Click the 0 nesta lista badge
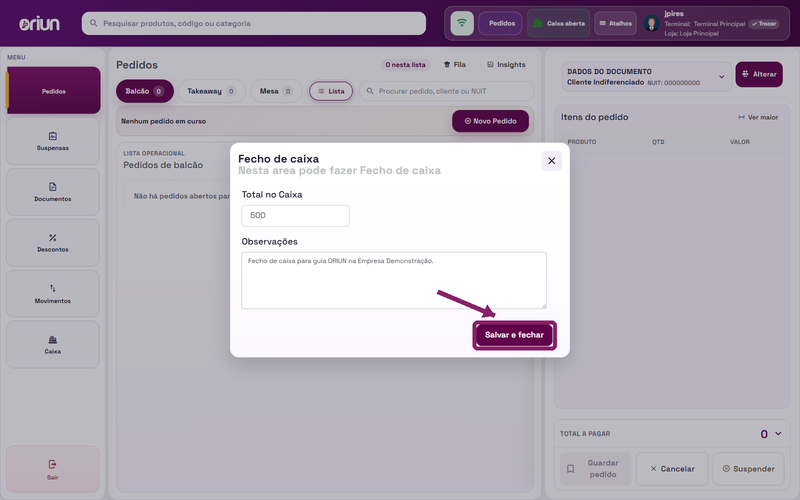Screen dimensions: 800x500 pos(406,65)
